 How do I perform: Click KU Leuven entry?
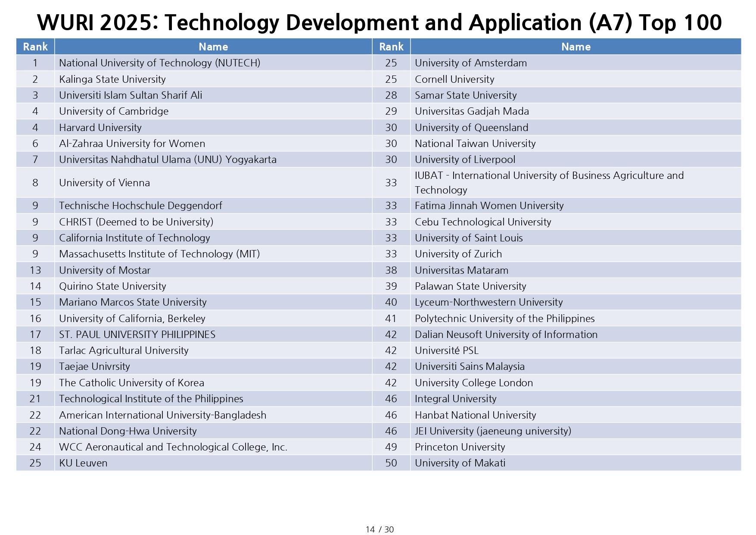click(83, 463)
